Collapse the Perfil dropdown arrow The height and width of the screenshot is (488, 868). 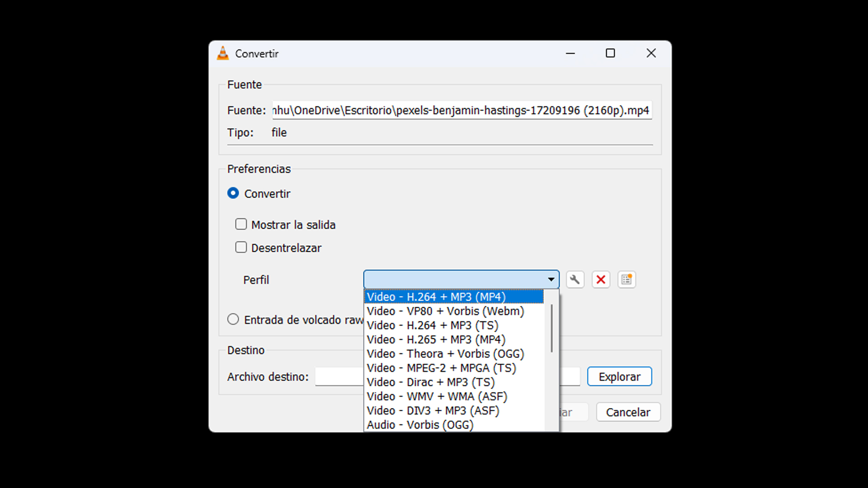551,280
